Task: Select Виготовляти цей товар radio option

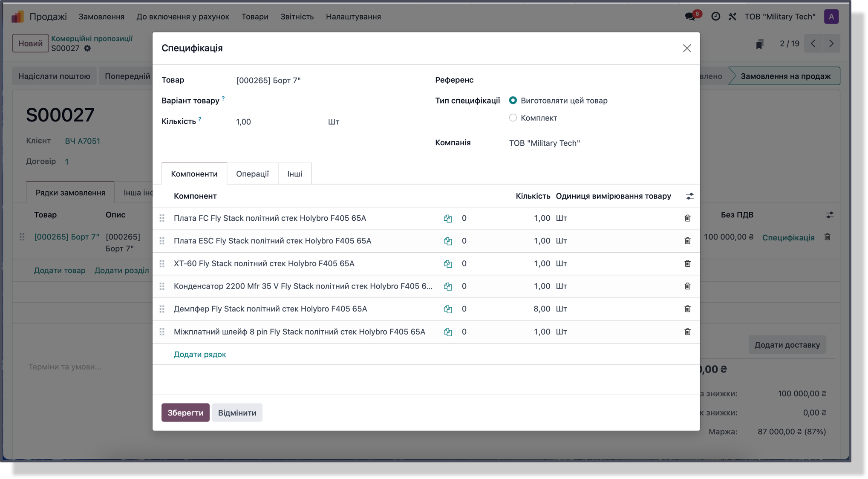Action: (x=513, y=101)
